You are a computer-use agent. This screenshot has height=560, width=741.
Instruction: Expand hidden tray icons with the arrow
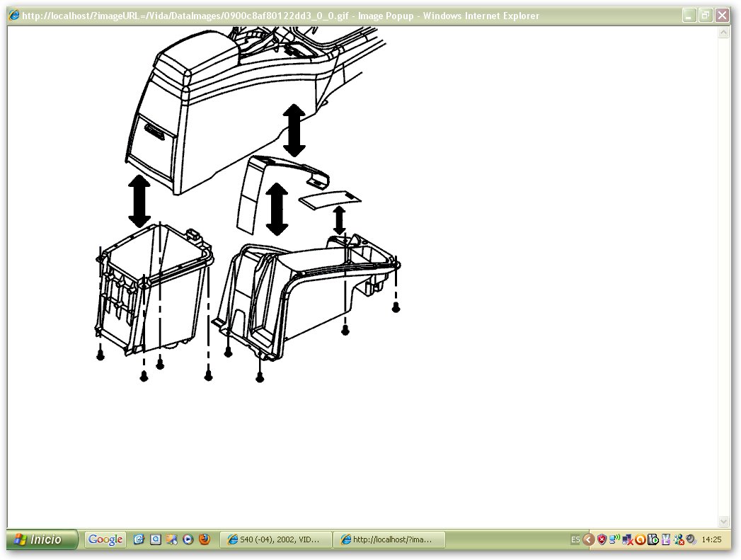588,539
